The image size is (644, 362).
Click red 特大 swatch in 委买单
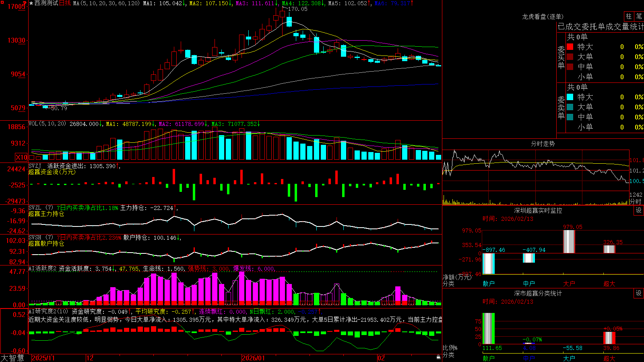coord(570,47)
